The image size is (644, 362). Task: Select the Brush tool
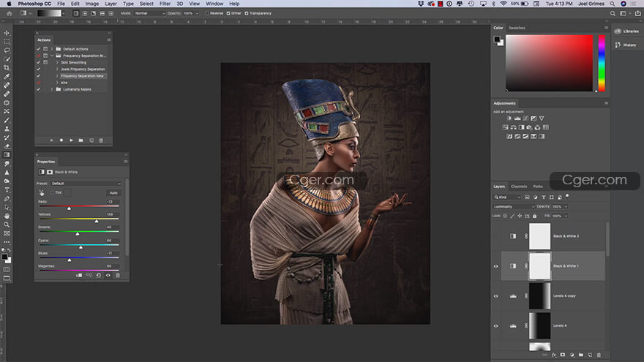[x=7, y=120]
